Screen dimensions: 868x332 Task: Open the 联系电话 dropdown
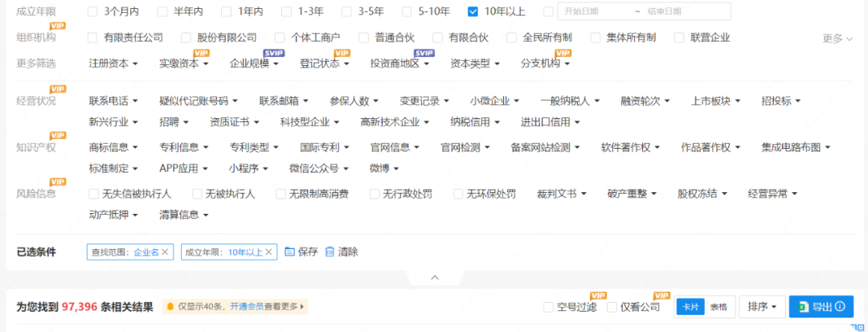click(113, 101)
